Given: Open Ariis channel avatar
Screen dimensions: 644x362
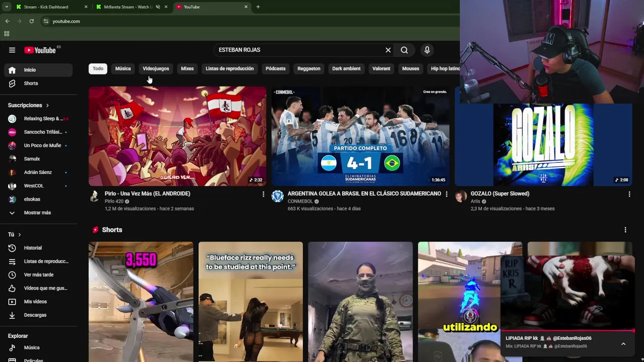Looking at the screenshot, I should point(461,196).
